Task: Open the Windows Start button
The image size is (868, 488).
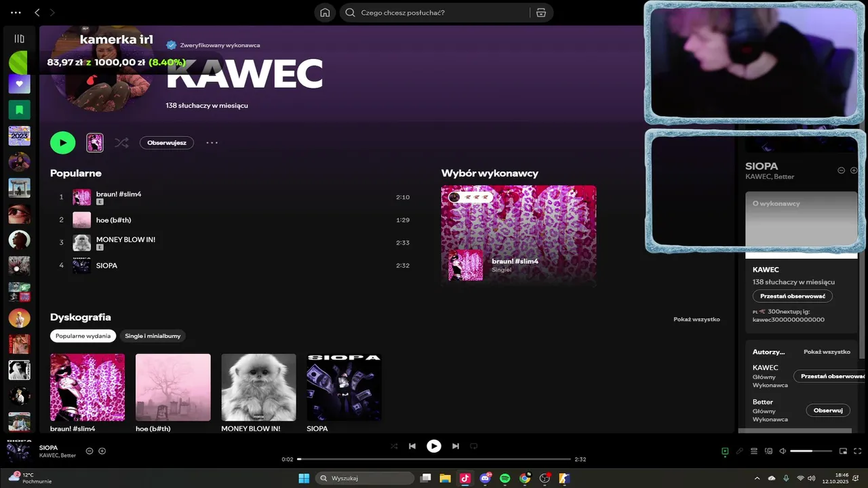Action: point(304,479)
